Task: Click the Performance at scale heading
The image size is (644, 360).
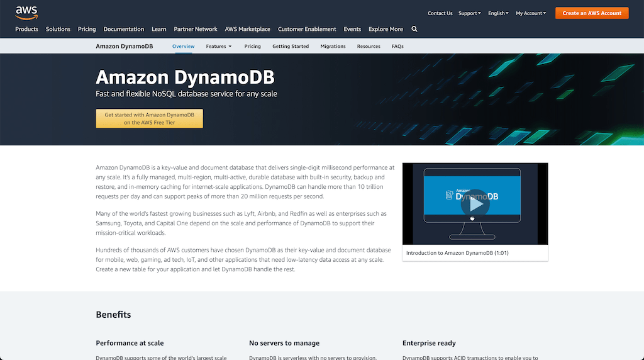Action: pos(130,343)
